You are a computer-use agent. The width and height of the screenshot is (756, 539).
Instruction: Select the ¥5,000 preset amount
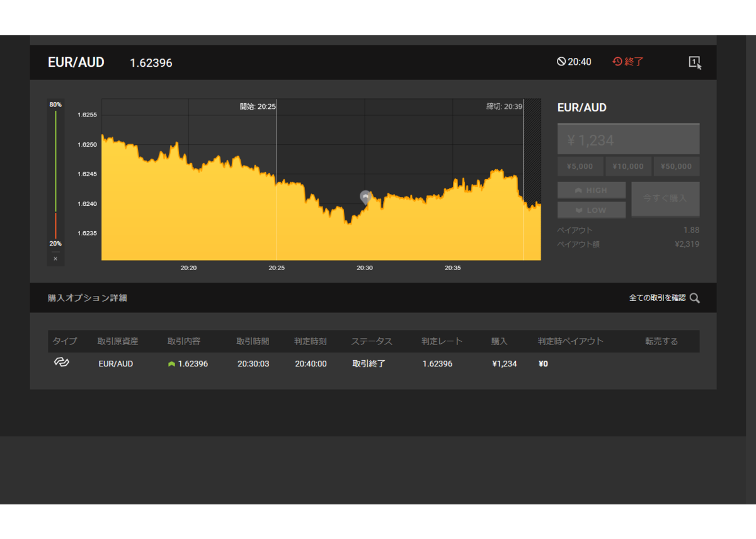(x=580, y=166)
